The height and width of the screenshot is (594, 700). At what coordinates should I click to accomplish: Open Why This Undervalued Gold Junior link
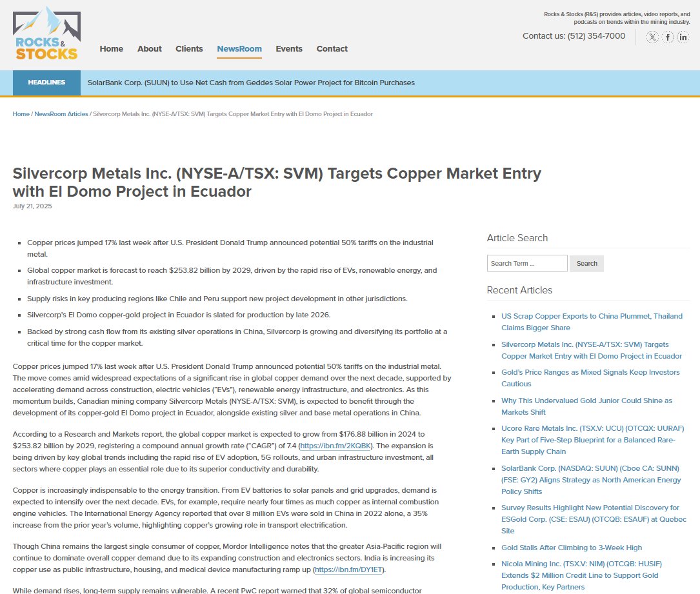[x=586, y=406]
